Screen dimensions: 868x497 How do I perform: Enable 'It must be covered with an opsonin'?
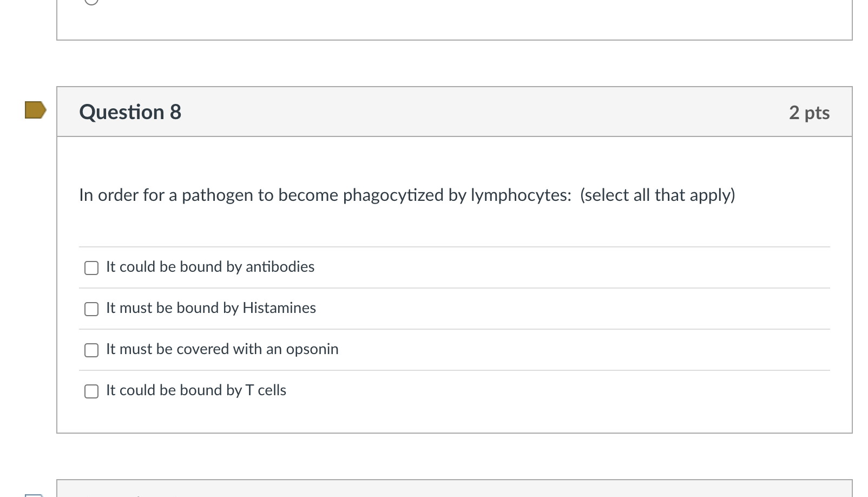click(91, 350)
